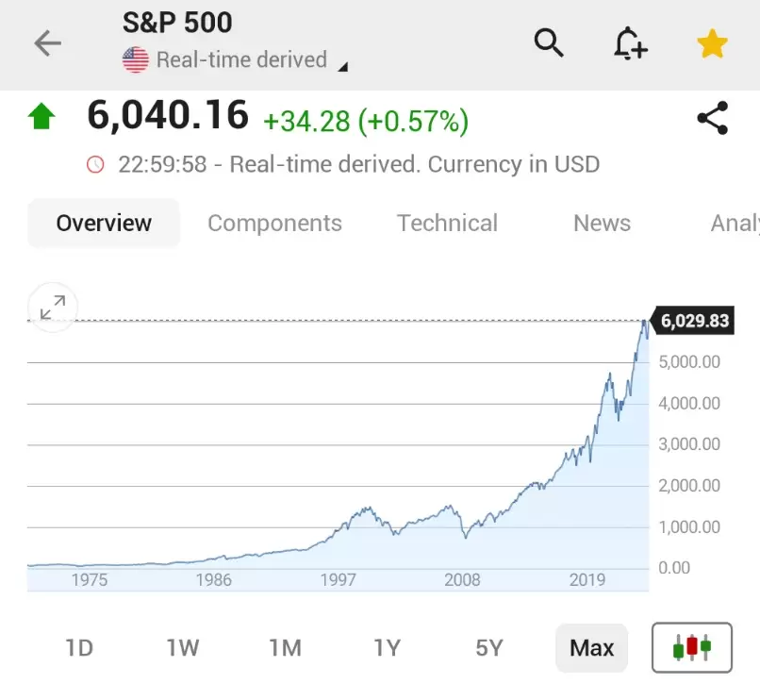The height and width of the screenshot is (700, 760).
Task: Go back using the left arrow
Action: coord(47,43)
